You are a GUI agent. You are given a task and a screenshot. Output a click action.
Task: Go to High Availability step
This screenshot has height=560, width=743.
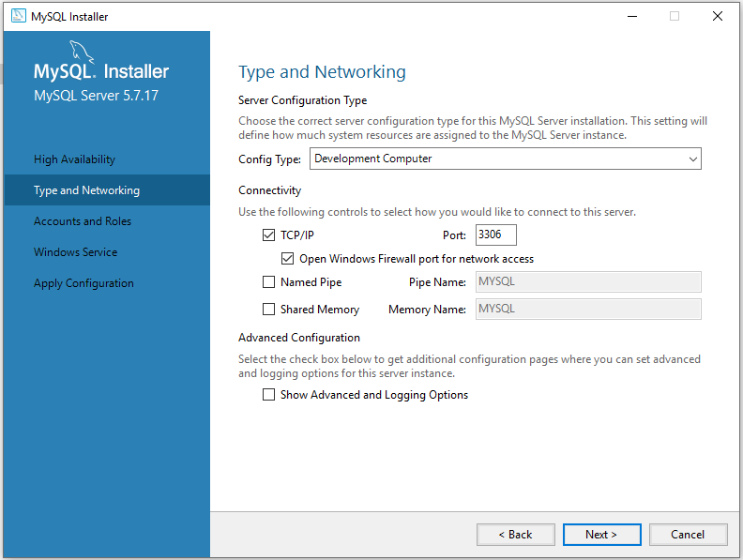(75, 159)
